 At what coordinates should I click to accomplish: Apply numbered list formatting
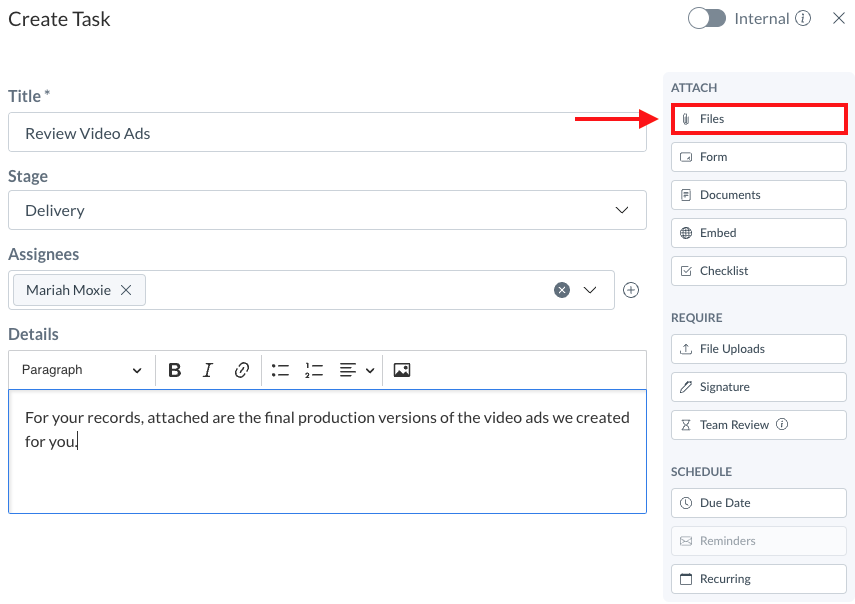coord(314,370)
